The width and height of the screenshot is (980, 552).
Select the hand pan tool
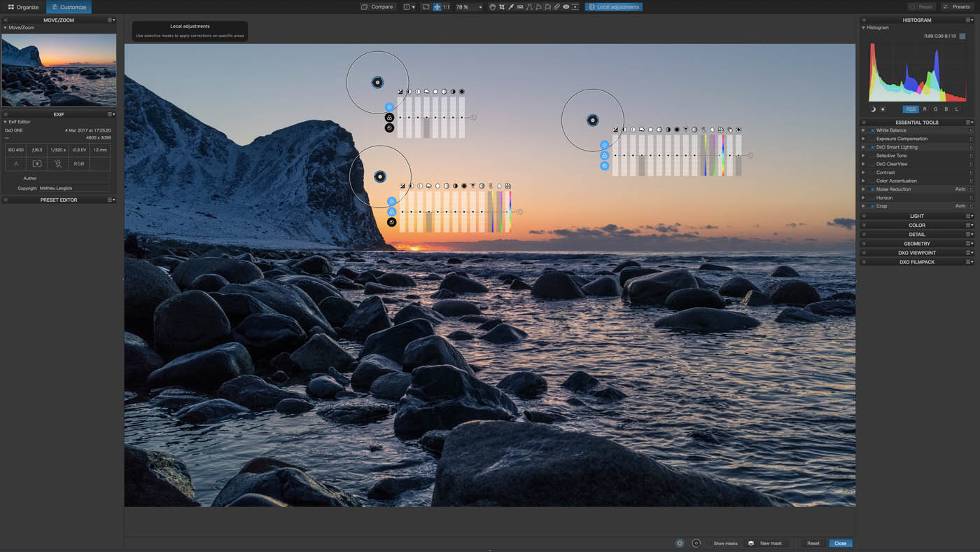pyautogui.click(x=492, y=6)
